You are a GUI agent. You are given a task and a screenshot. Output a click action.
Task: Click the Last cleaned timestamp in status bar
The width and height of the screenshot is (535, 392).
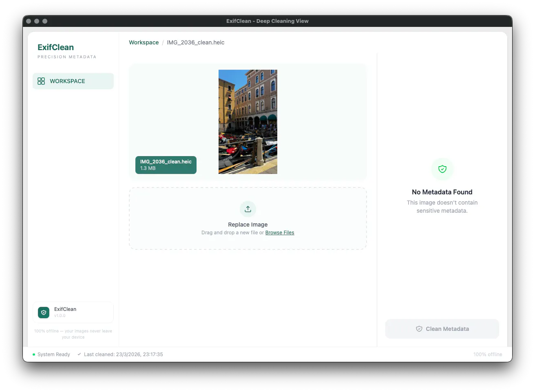click(124, 355)
